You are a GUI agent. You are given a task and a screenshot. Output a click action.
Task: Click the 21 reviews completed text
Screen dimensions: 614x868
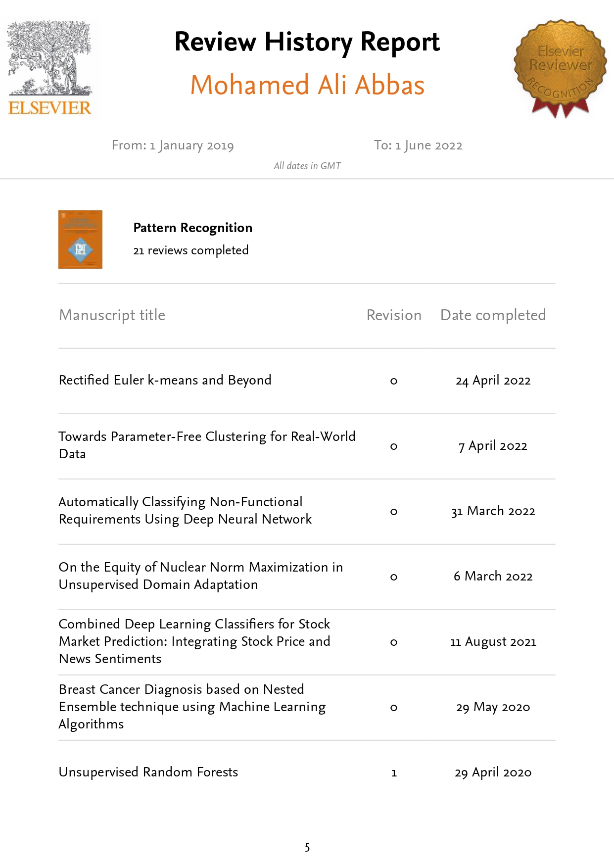[x=190, y=250]
